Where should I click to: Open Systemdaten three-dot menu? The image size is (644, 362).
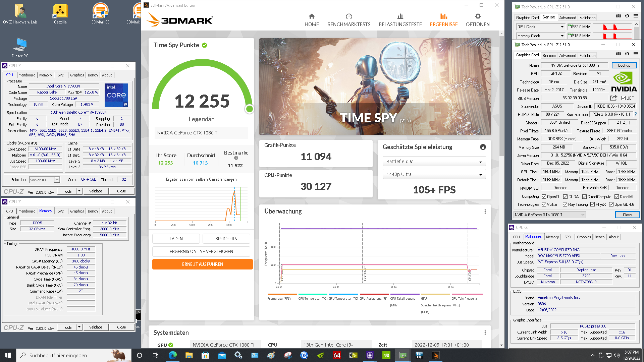[x=485, y=333]
